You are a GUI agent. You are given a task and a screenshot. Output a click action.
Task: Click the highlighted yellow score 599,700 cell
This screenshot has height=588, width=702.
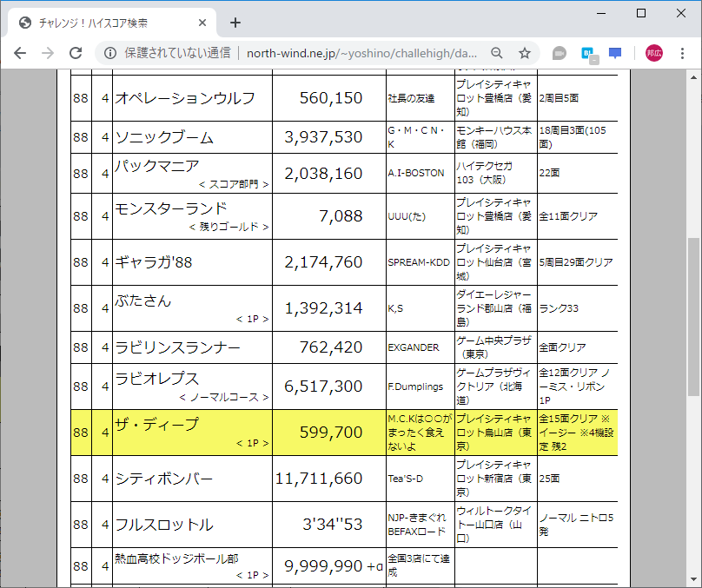tap(328, 433)
